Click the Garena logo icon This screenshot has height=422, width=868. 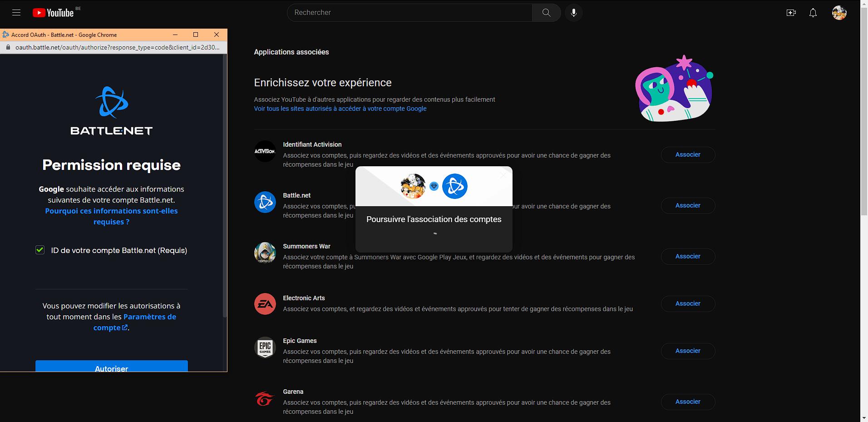265,398
